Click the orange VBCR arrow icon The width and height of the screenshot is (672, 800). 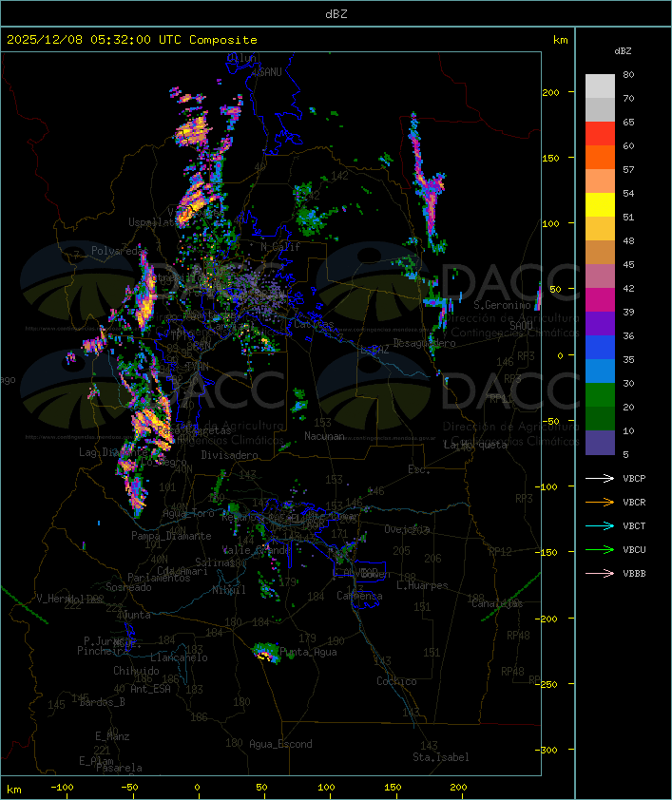[600, 502]
